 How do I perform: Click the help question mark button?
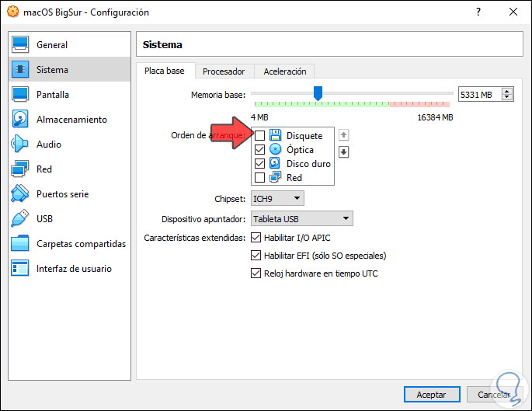(x=478, y=12)
